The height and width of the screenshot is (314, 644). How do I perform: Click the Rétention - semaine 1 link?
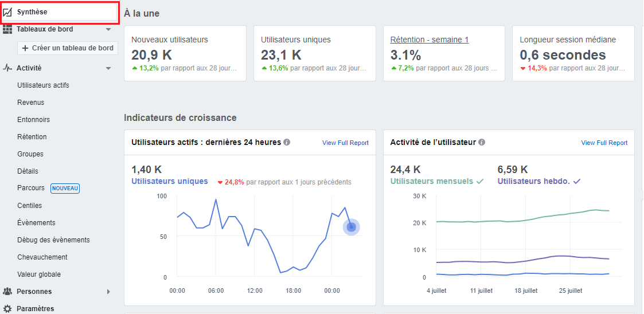click(x=429, y=40)
